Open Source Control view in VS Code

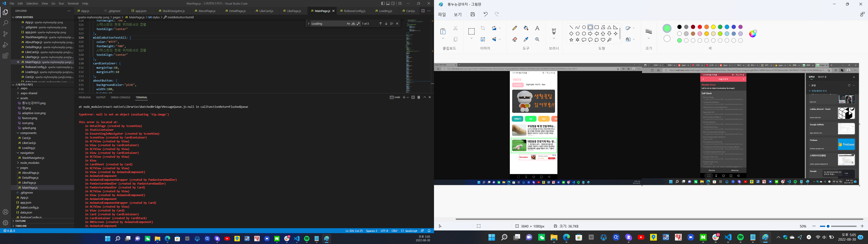(x=5, y=34)
